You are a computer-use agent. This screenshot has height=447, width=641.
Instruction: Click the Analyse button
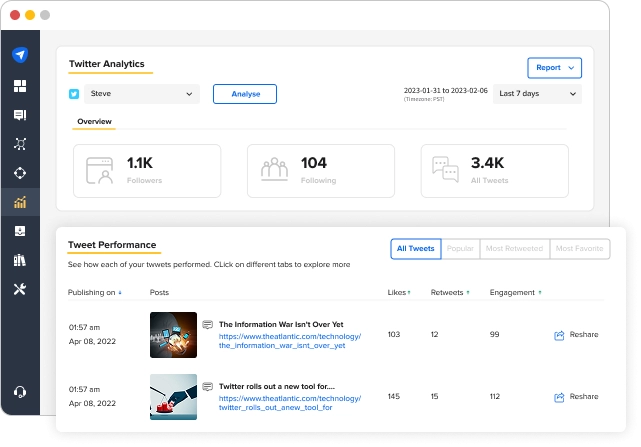tap(245, 94)
